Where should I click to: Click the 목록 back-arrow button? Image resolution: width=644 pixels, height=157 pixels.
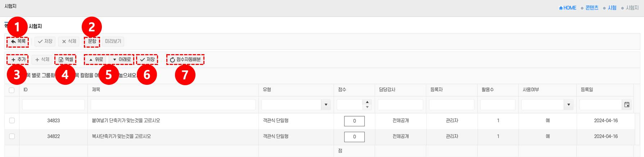tap(18, 42)
